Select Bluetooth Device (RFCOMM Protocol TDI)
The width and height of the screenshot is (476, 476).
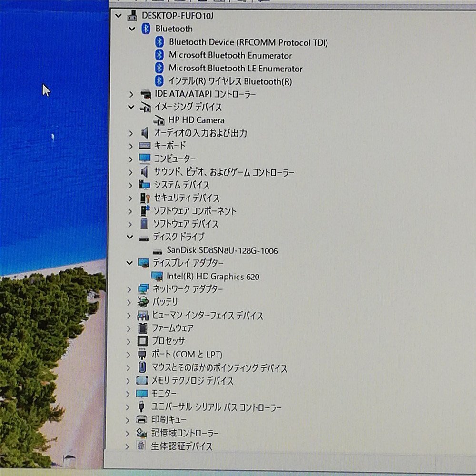click(248, 42)
